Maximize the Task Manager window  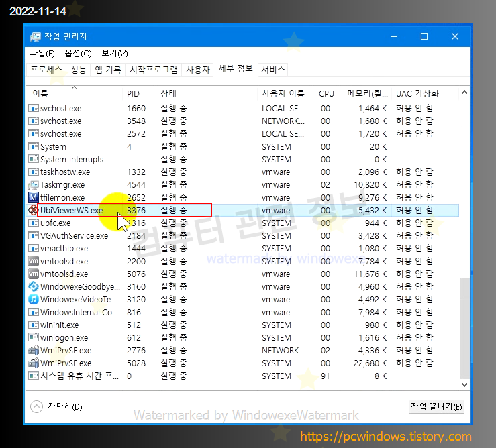(x=424, y=37)
